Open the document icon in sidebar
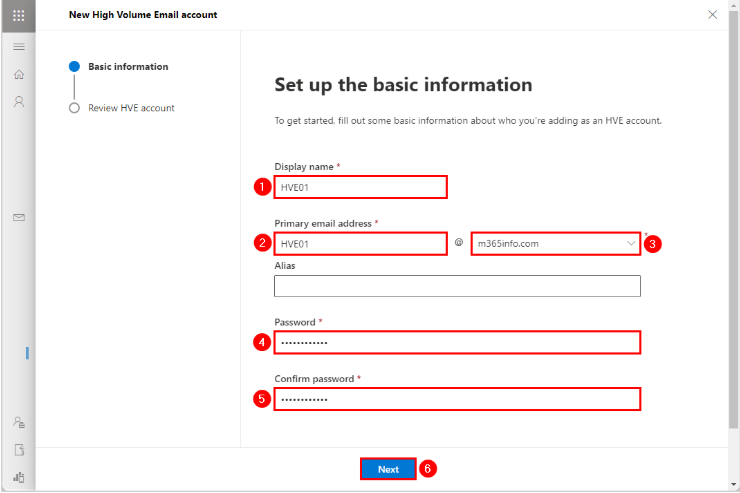Image resolution: width=740 pixels, height=493 pixels. (18, 450)
